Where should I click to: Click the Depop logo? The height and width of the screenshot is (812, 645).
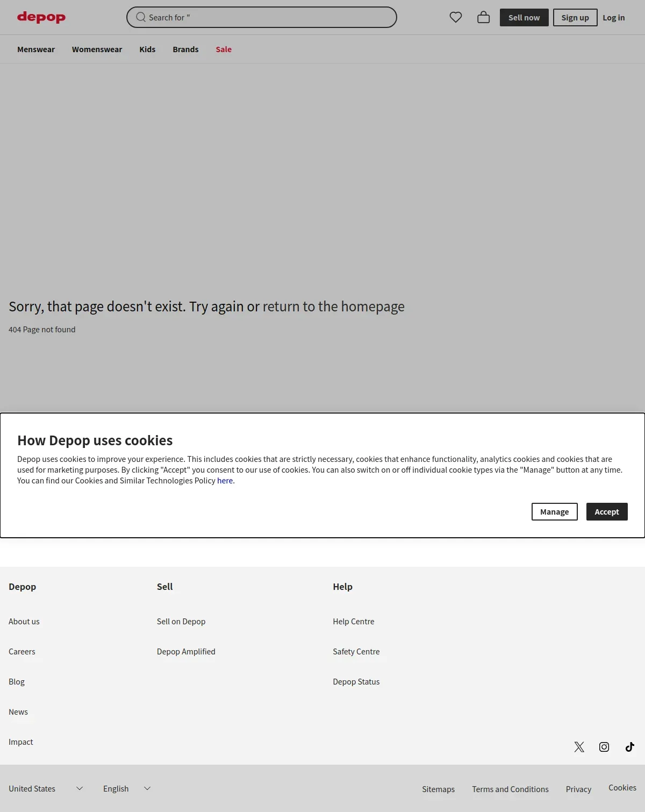point(41,17)
